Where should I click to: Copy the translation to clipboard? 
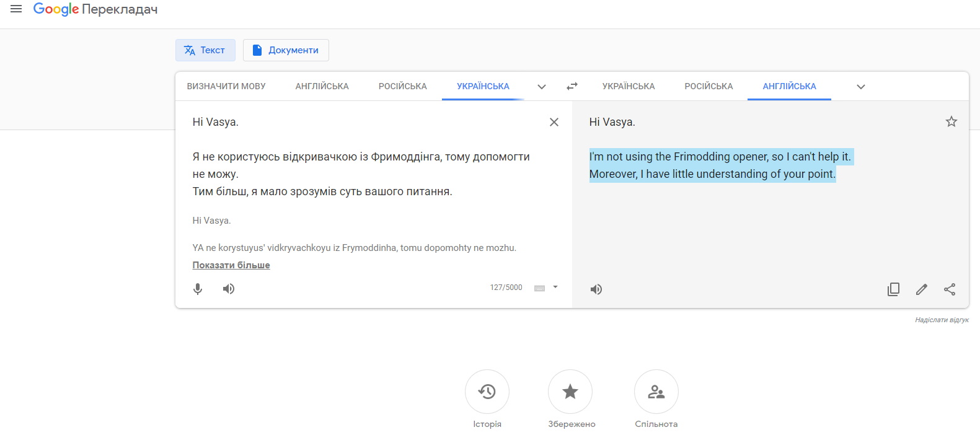[893, 289]
